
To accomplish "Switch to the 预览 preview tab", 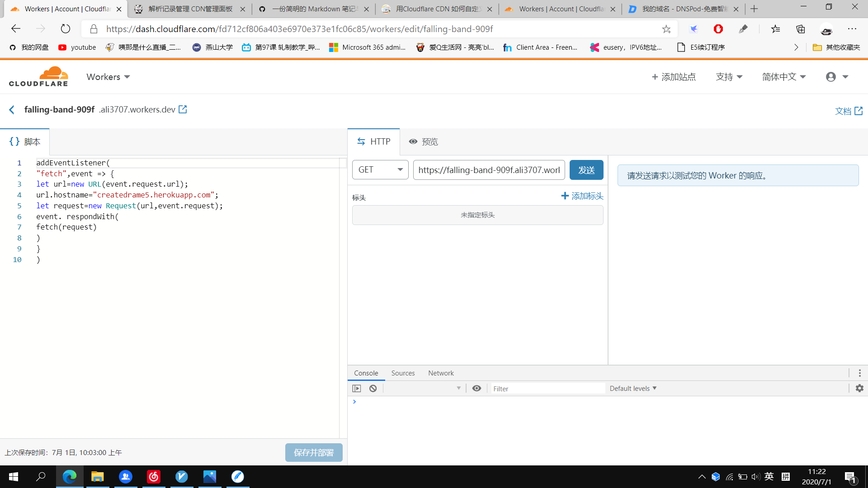I will (424, 142).
